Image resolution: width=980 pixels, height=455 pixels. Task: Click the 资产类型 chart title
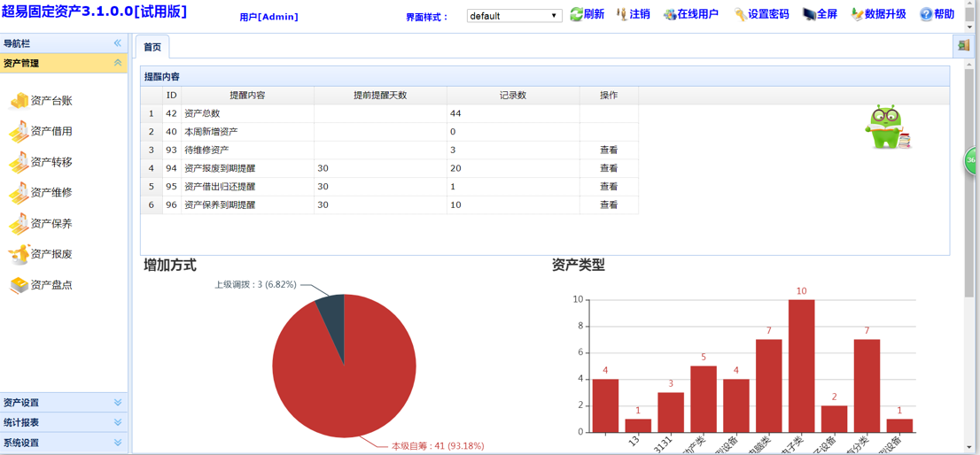click(578, 266)
